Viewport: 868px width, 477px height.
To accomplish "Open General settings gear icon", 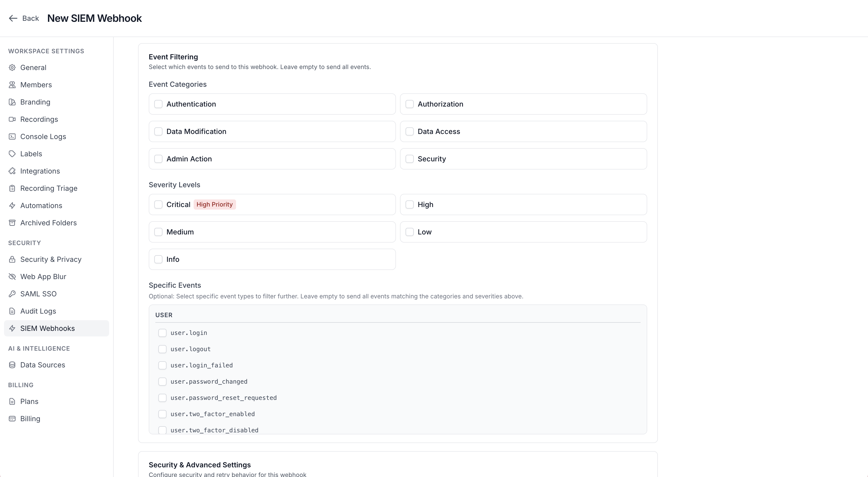I will pyautogui.click(x=12, y=67).
